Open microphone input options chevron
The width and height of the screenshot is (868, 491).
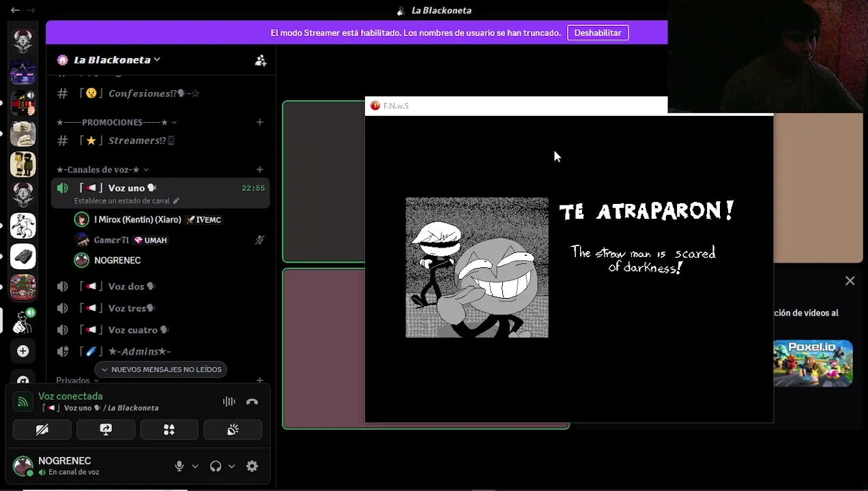coord(195,466)
